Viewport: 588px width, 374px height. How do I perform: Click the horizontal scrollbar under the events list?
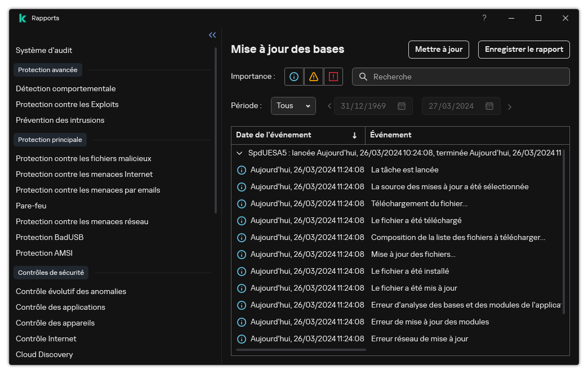(301, 350)
